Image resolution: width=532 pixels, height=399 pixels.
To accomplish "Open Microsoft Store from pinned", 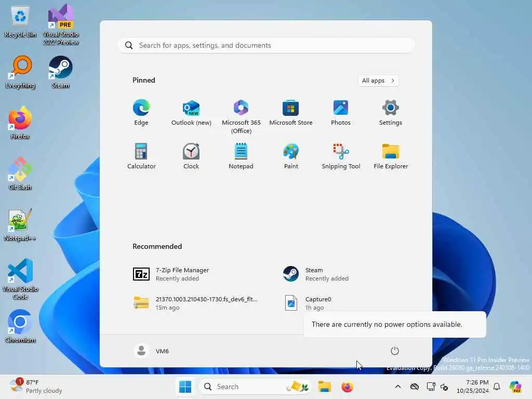I will [291, 113].
